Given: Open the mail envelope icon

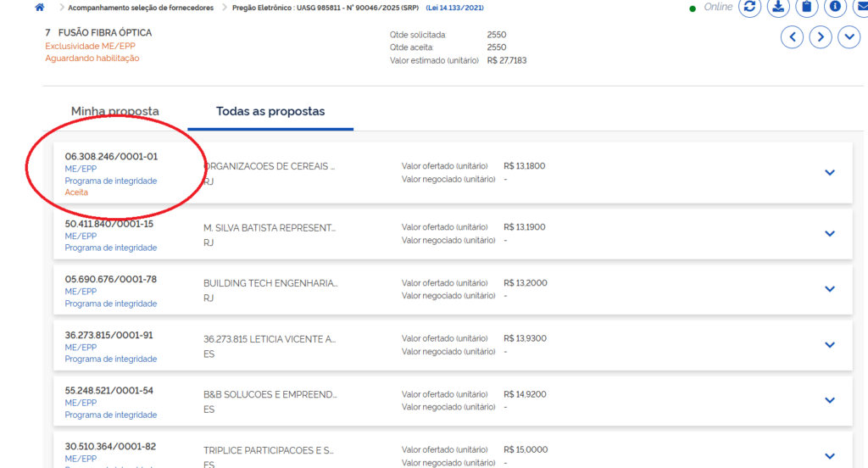Looking at the screenshot, I should (861, 7).
